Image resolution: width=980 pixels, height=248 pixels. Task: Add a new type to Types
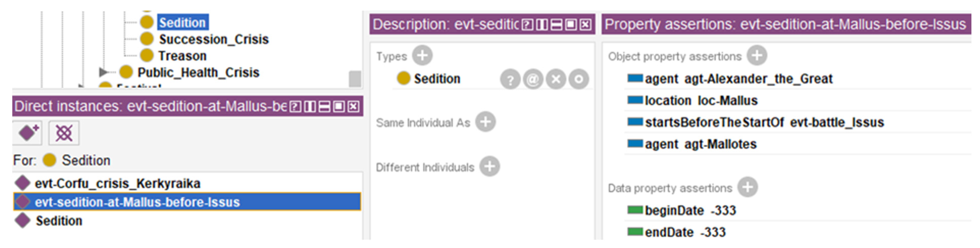point(422,56)
